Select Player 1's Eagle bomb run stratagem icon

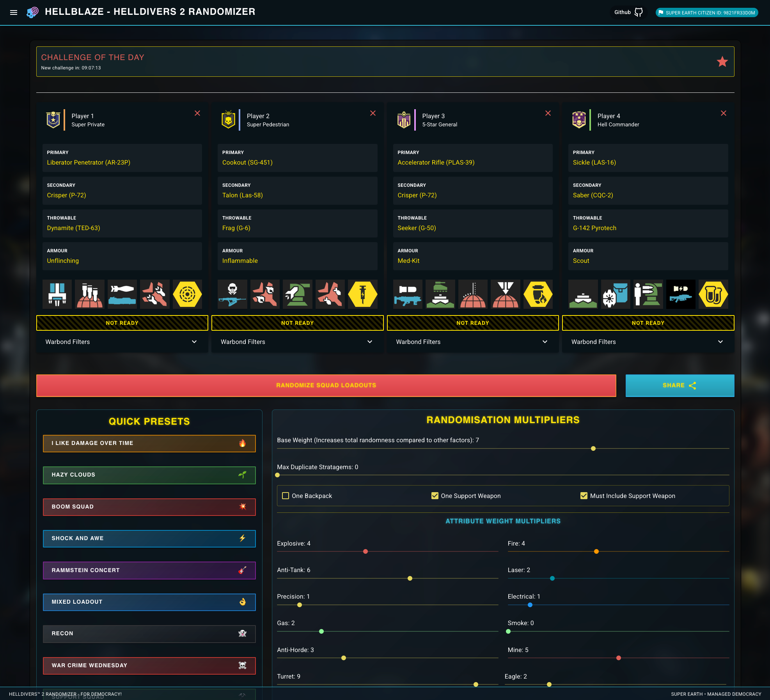(x=155, y=294)
